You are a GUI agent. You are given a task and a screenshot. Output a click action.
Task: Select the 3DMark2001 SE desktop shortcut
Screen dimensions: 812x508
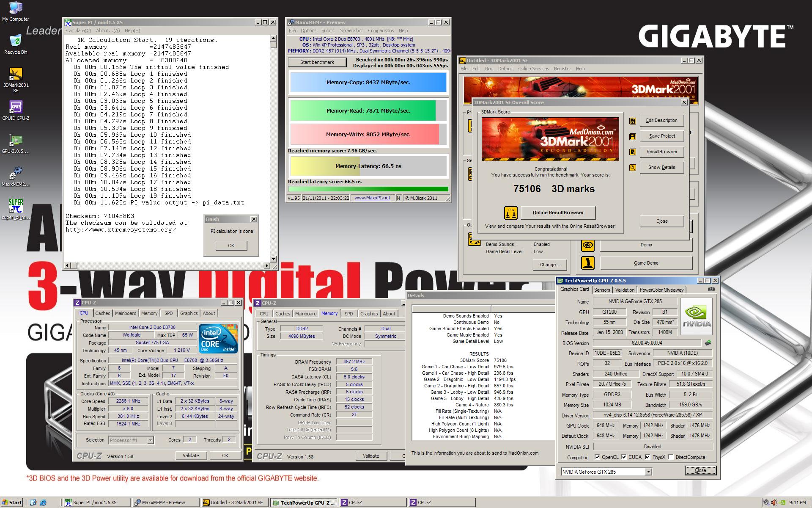16,80
